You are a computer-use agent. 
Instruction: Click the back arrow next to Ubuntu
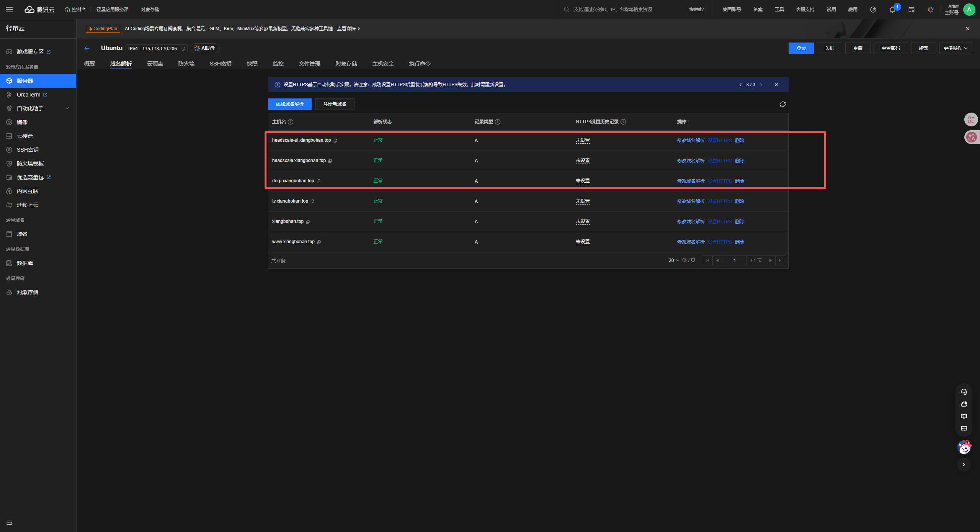(87, 48)
